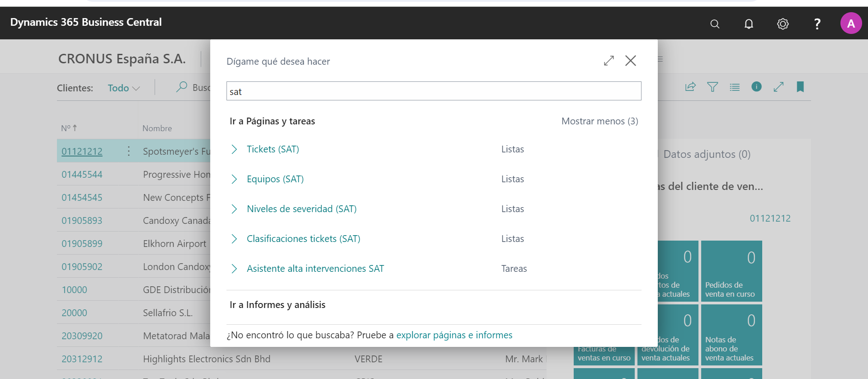Image resolution: width=868 pixels, height=379 pixels.
Task: Expand the Clasificaciones tickets (SAT) chevron
Action: pos(234,239)
